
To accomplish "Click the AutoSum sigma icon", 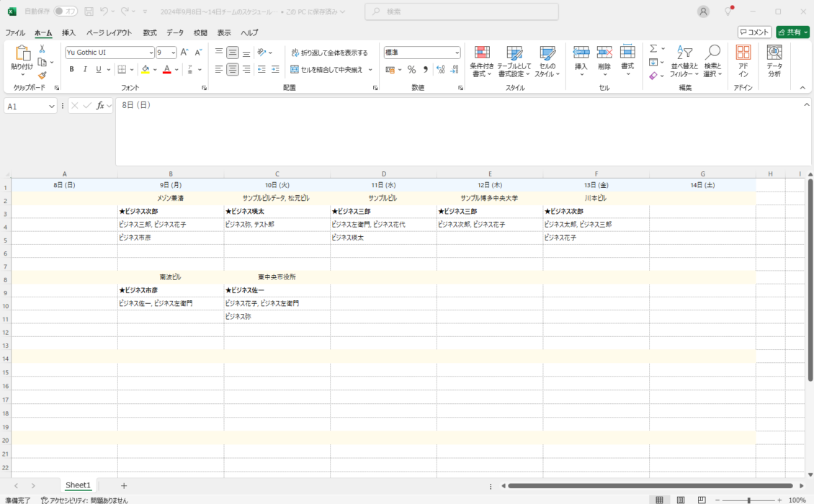I will [x=653, y=48].
